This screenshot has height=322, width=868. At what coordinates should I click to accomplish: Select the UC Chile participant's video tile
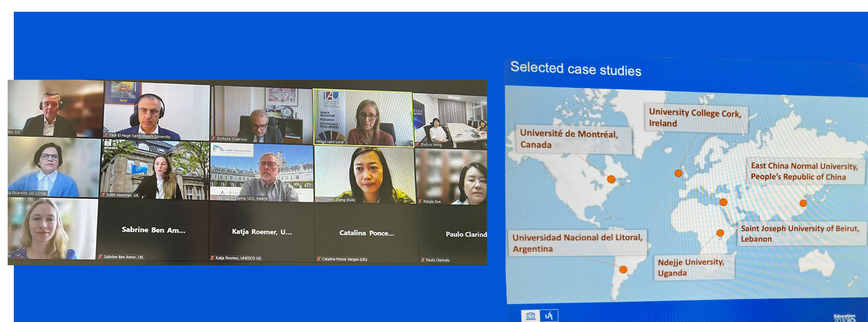pos(54,167)
